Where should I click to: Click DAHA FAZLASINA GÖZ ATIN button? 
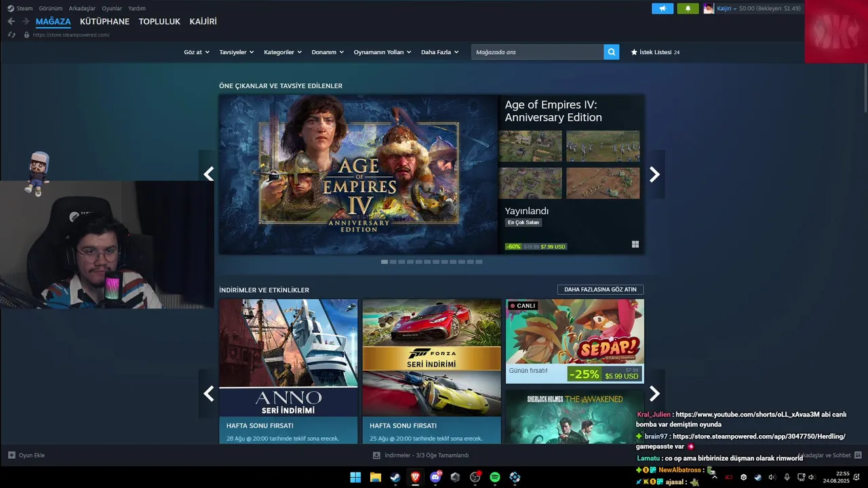click(x=600, y=289)
